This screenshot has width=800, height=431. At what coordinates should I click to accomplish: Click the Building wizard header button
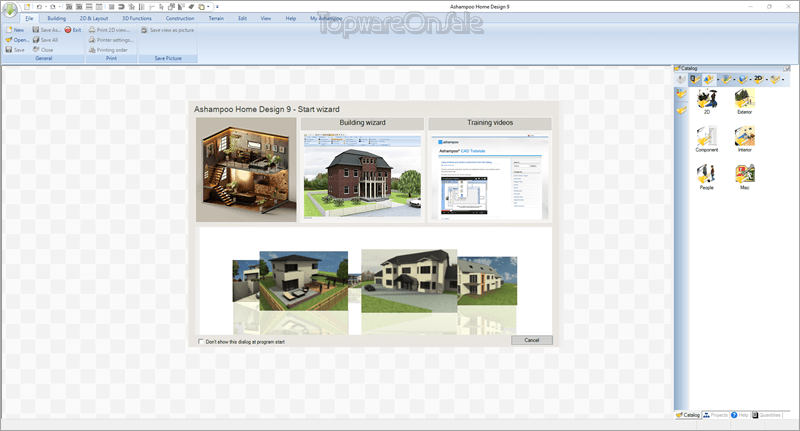click(362, 123)
